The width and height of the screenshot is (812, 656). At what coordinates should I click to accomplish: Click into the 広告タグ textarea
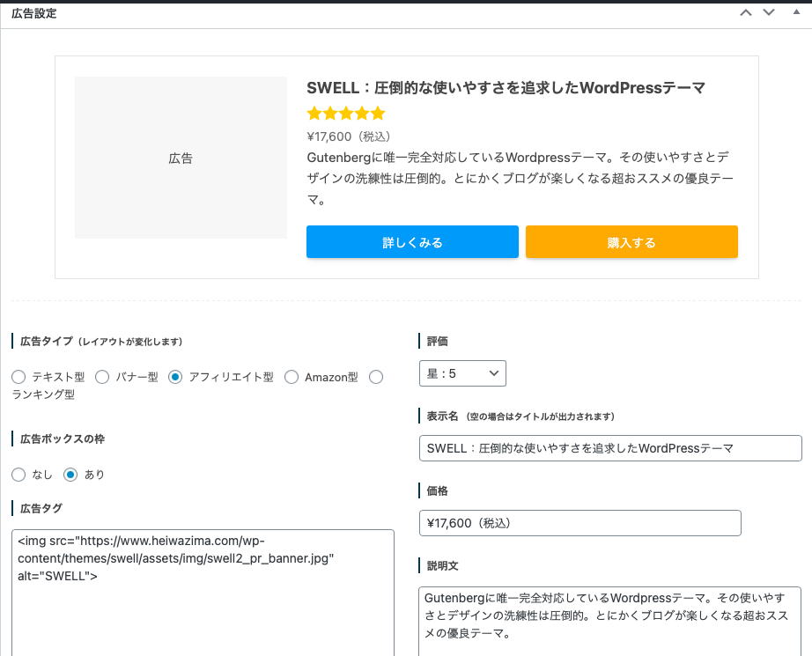[x=203, y=593]
